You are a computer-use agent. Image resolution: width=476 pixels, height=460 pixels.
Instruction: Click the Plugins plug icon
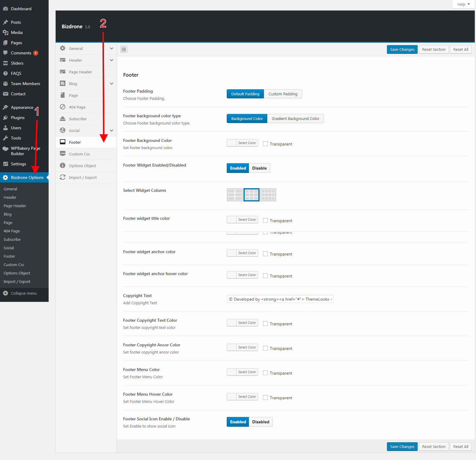[5, 118]
